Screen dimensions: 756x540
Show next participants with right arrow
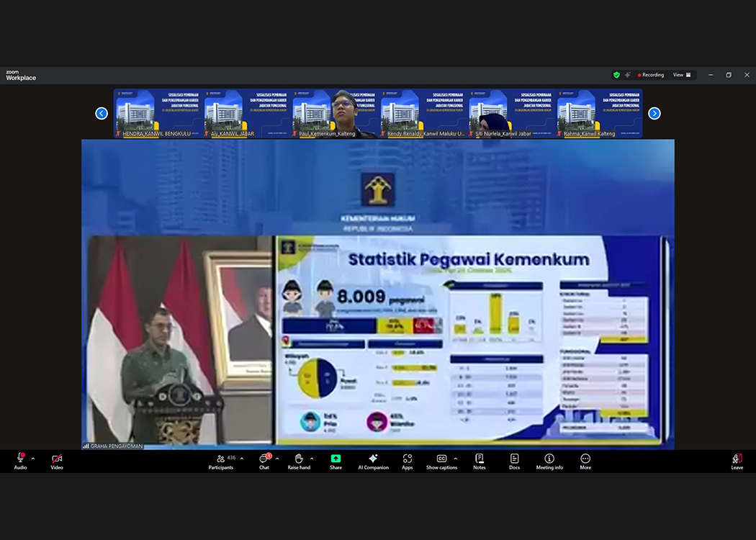click(654, 113)
